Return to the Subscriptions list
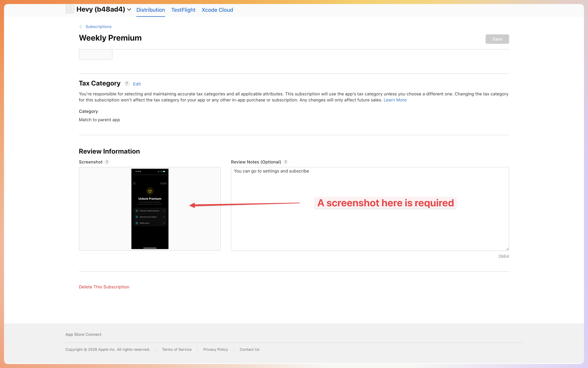The width and height of the screenshot is (588, 368). [98, 26]
